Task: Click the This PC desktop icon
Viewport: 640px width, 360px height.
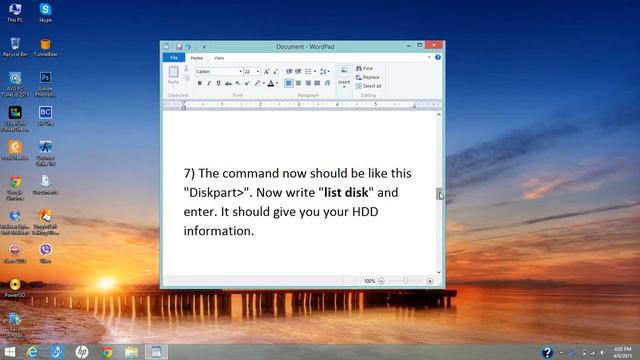Action: [15, 13]
